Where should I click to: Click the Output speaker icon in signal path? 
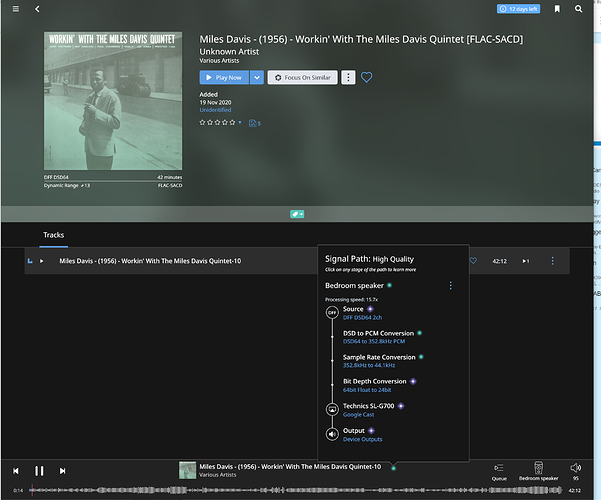332,434
